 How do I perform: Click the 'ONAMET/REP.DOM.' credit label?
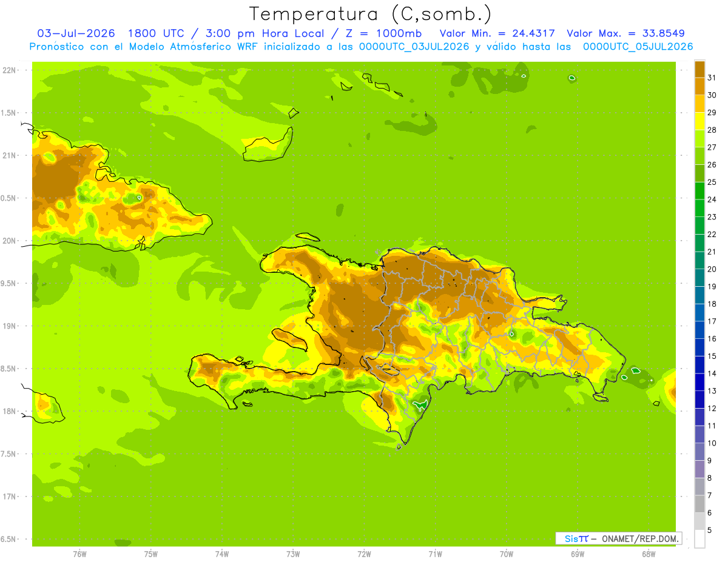tap(640, 538)
